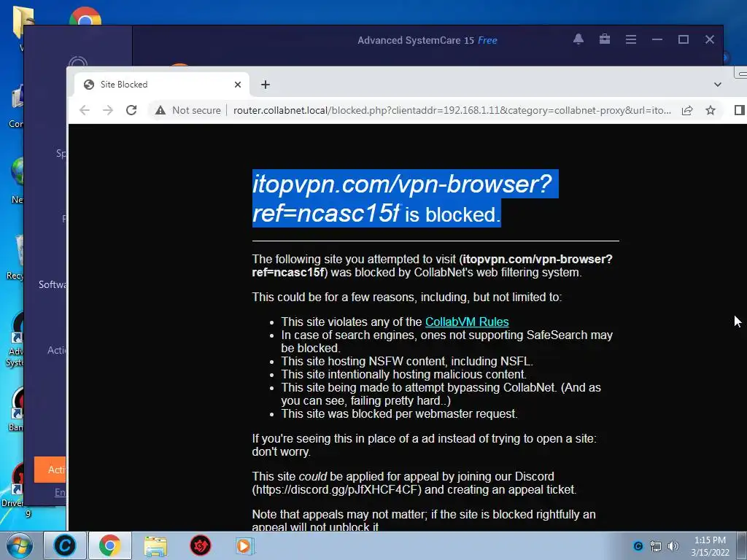Click the Advanced SystemCare 15 Free title
The height and width of the screenshot is (560, 747).
tap(427, 41)
